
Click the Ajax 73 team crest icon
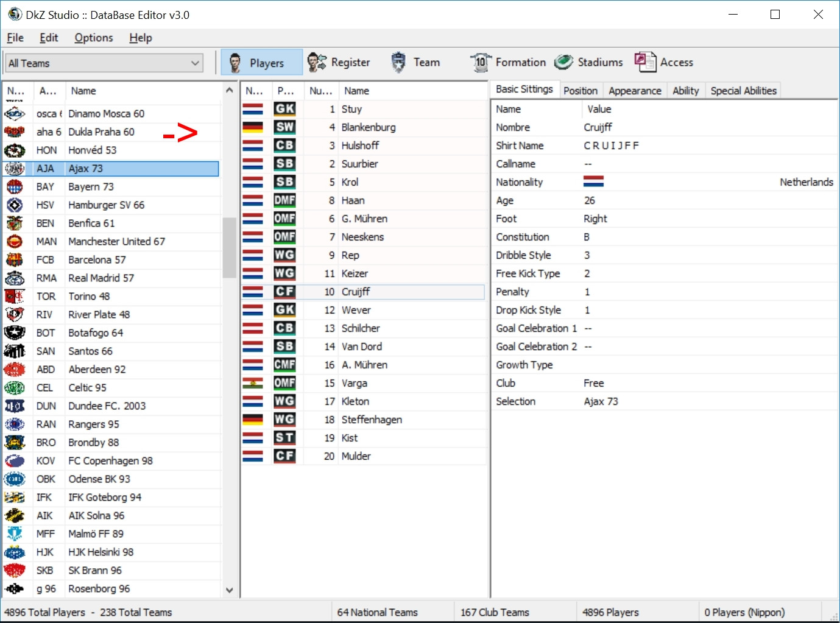[x=15, y=169]
